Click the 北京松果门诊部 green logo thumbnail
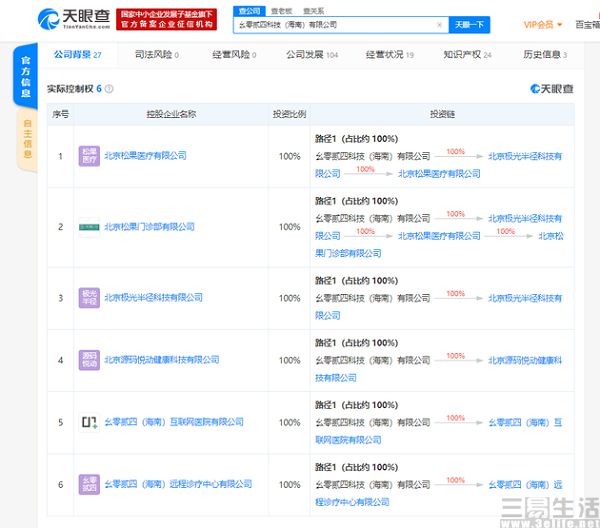The height and width of the screenshot is (528, 600). point(90,227)
